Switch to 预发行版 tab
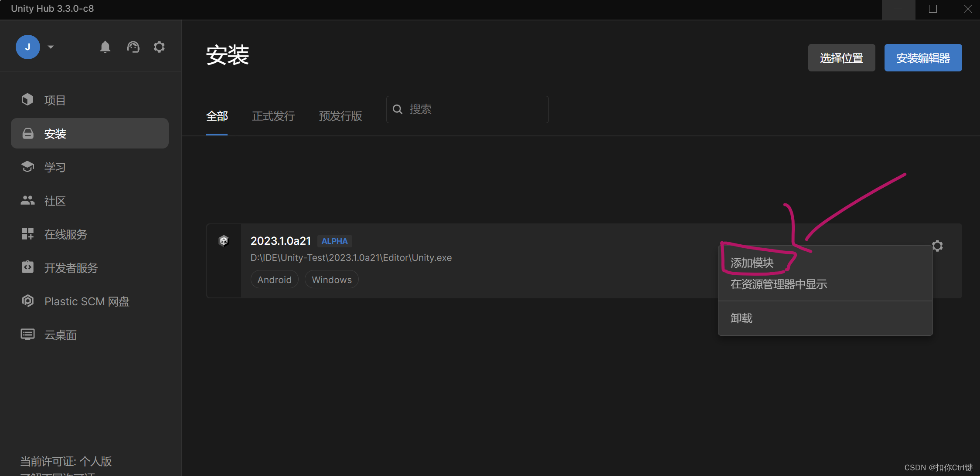The image size is (980, 476). tap(340, 116)
